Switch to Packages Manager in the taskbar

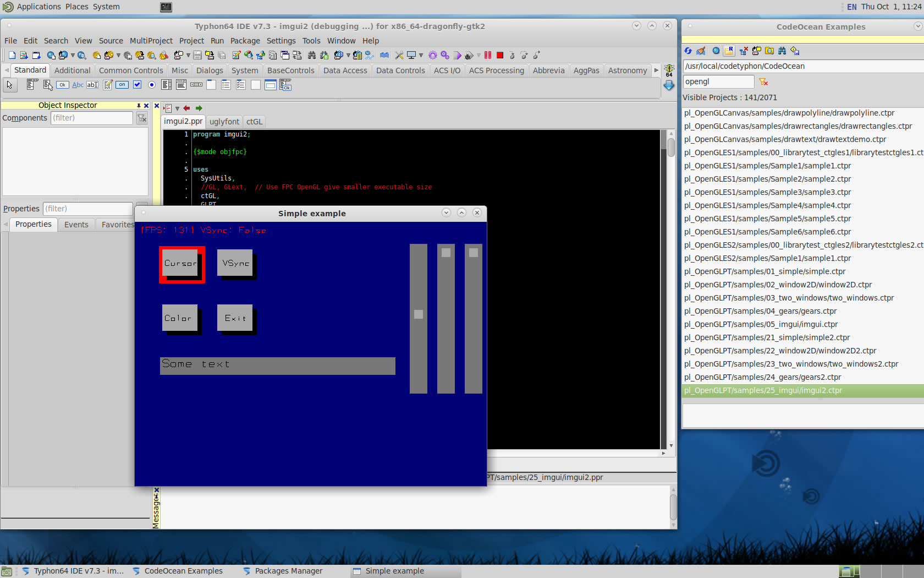pyautogui.click(x=288, y=571)
